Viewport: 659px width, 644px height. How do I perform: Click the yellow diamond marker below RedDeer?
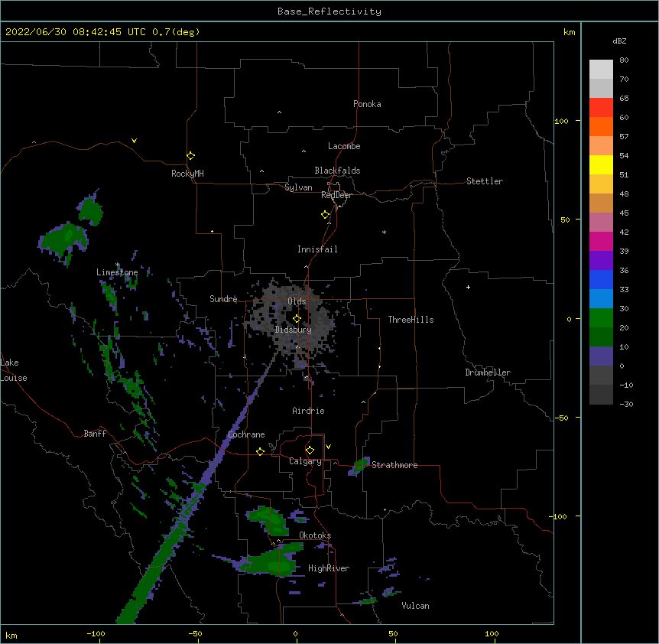click(326, 215)
